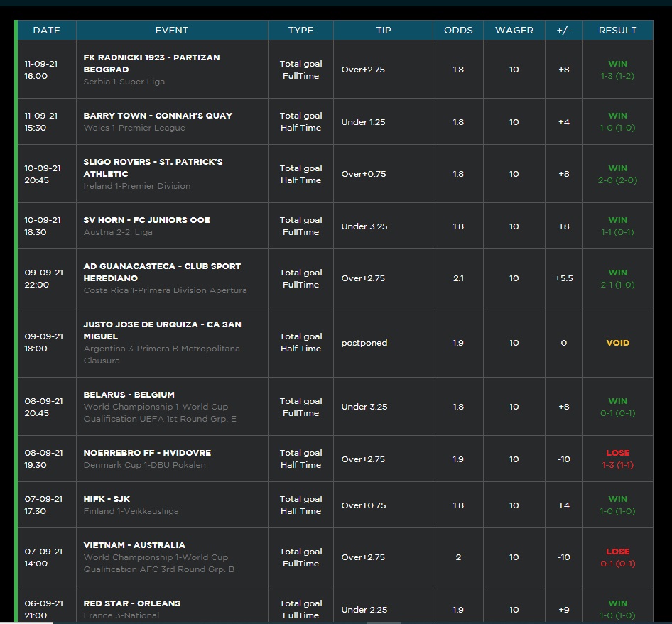The height and width of the screenshot is (624, 672).
Task: Click the VOID result
Action: (617, 343)
